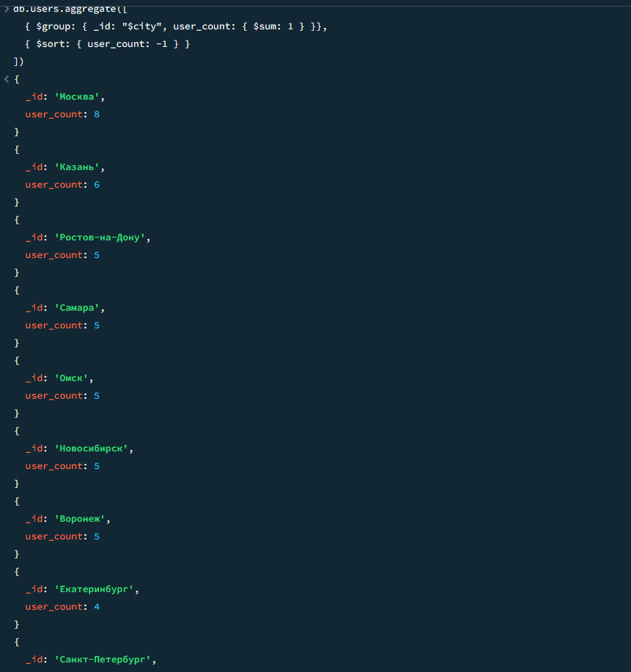
Task: Select the 'Москва' city value
Action: pos(77,97)
